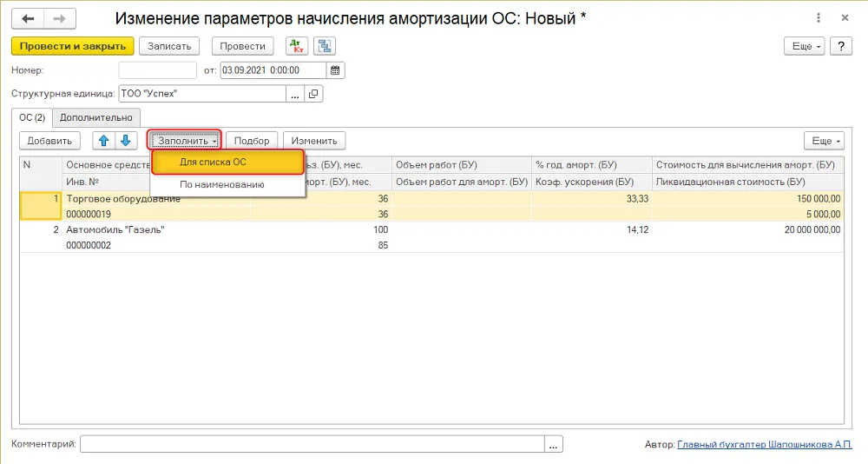Click the Провести button
868x464 pixels.
[242, 46]
